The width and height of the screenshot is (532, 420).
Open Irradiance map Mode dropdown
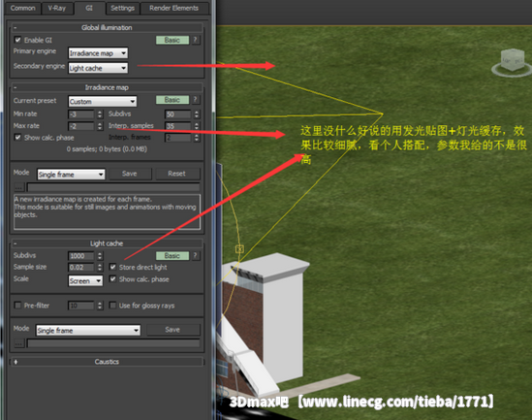[x=71, y=175]
